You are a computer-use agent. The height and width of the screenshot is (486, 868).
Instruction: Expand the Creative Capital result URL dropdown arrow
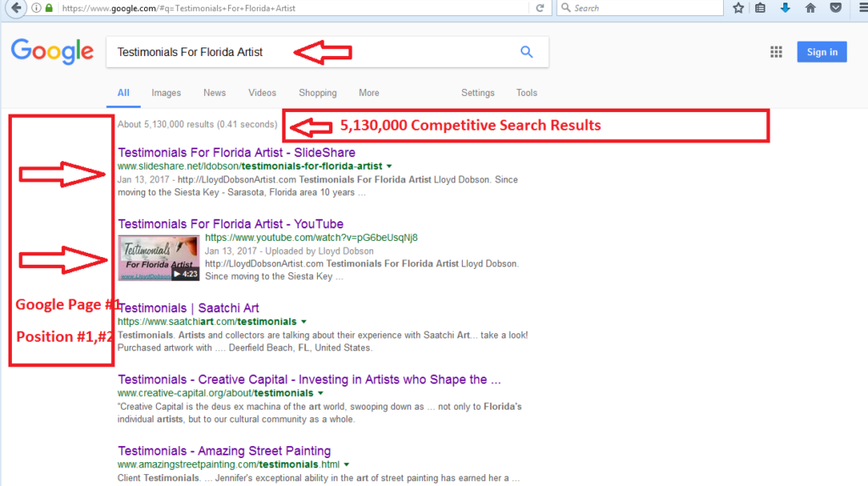[320, 394]
